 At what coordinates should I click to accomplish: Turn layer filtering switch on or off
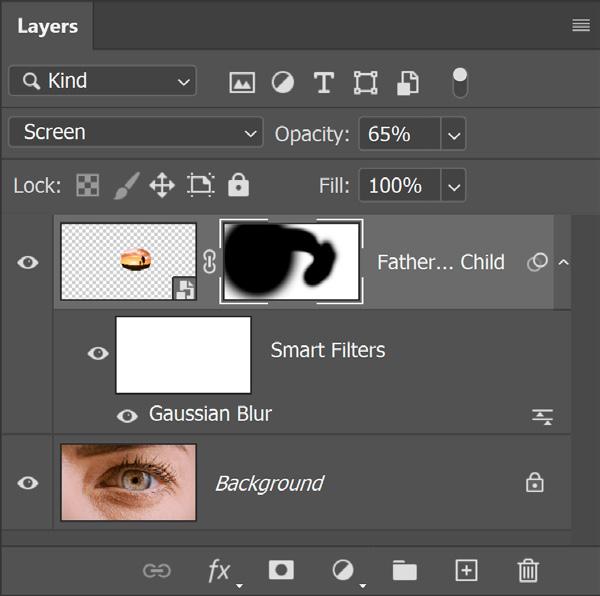(460, 82)
